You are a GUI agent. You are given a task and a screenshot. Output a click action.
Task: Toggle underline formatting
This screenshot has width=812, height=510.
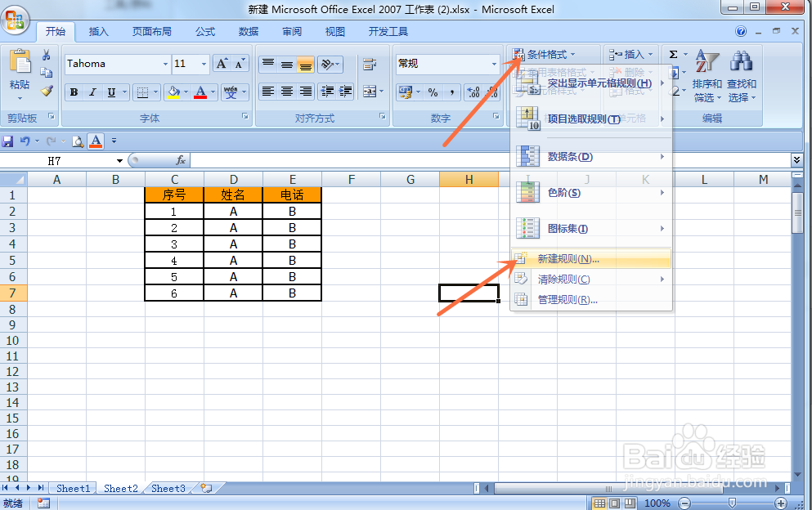pos(111,92)
